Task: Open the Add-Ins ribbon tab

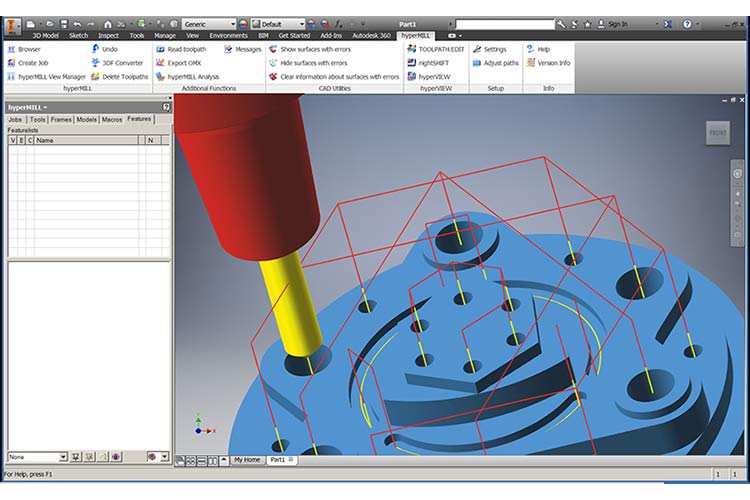Action: pos(331,35)
